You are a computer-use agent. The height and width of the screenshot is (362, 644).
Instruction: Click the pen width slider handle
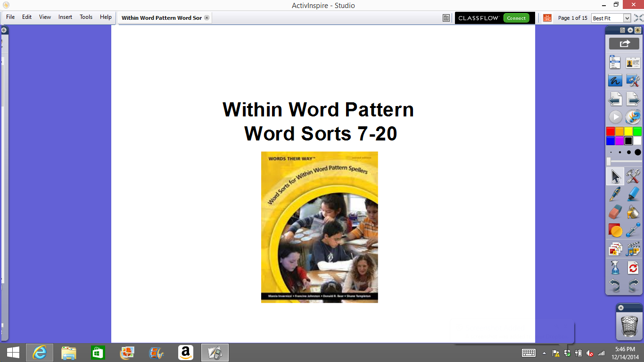pyautogui.click(x=609, y=161)
